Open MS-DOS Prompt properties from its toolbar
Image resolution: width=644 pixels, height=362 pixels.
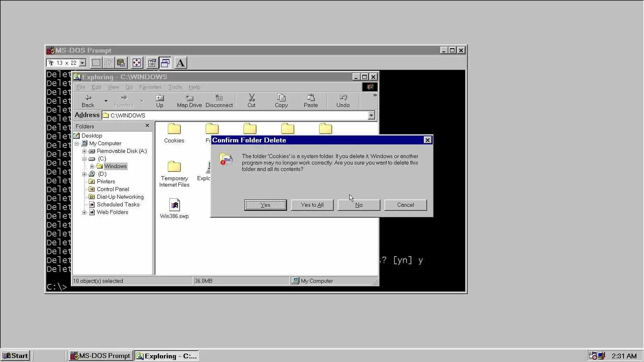pos(152,63)
